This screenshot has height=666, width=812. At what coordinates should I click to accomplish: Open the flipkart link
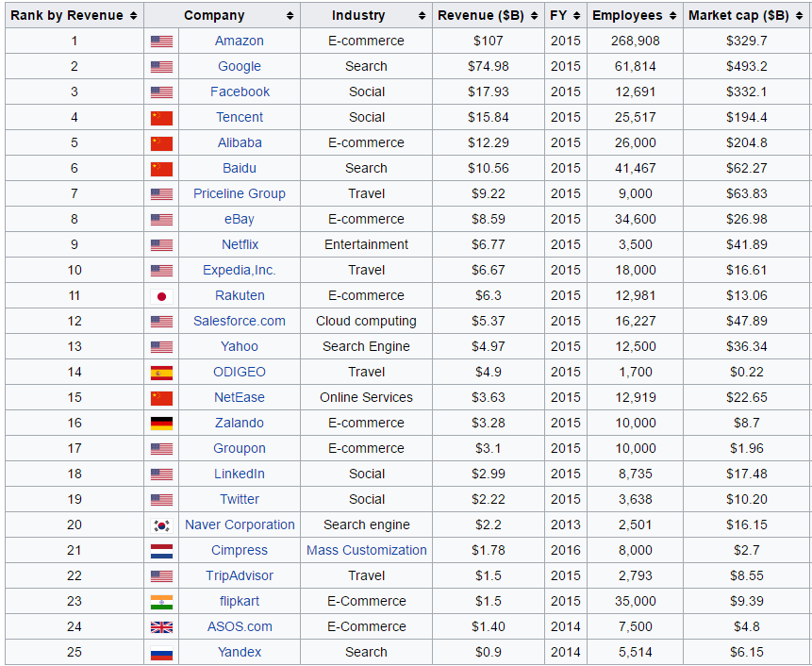240,601
